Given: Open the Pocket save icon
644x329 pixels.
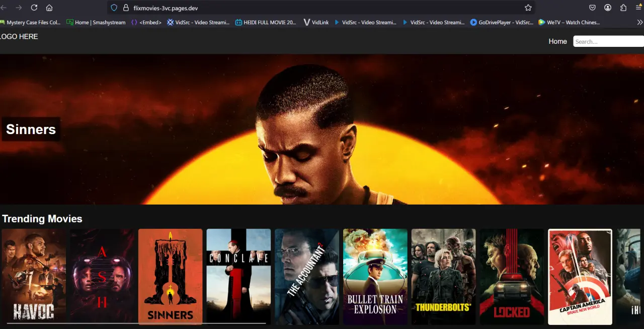Looking at the screenshot, I should [x=593, y=8].
